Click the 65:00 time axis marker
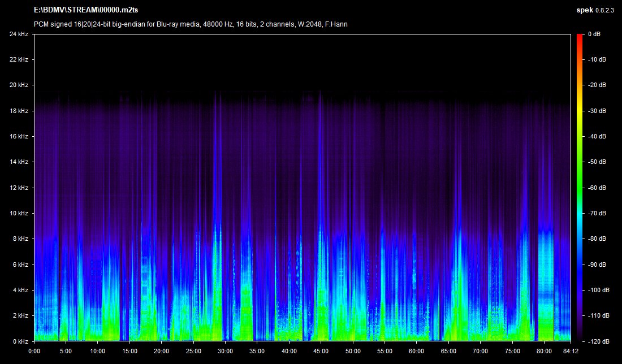The width and height of the screenshot is (622, 364). coord(448,350)
